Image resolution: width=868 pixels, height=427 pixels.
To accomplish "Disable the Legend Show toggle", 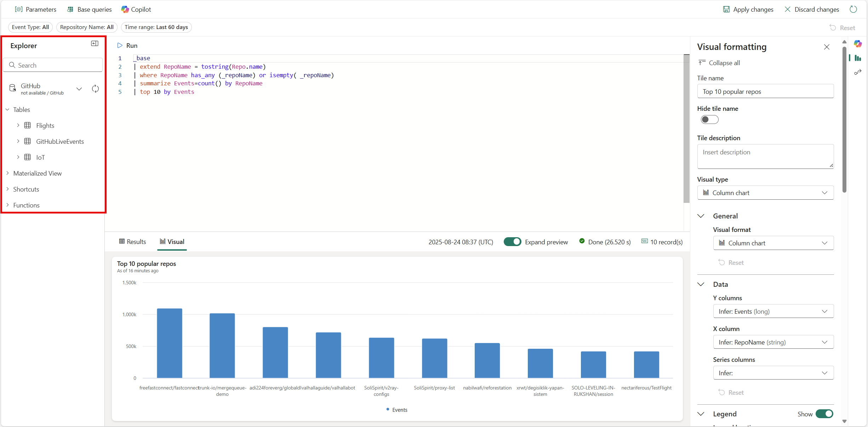I will pyautogui.click(x=824, y=414).
